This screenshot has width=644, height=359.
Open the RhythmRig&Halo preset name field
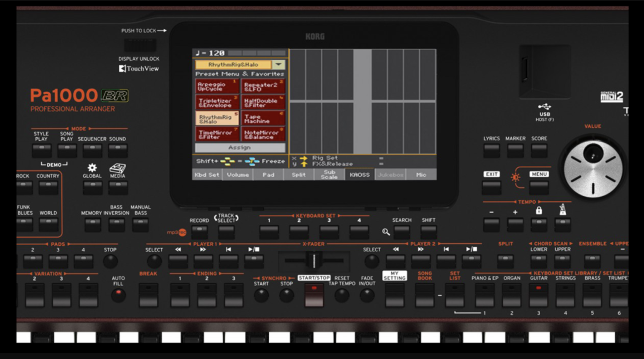pyautogui.click(x=233, y=64)
